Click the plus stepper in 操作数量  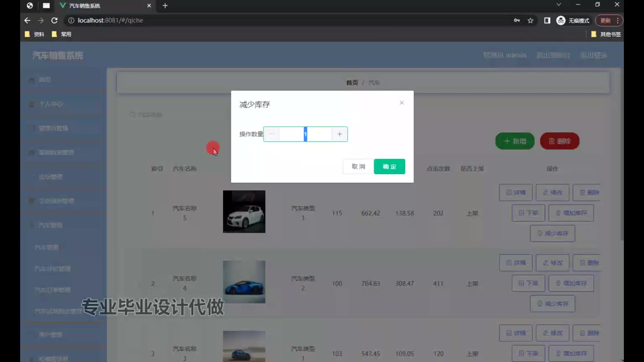pyautogui.click(x=339, y=134)
